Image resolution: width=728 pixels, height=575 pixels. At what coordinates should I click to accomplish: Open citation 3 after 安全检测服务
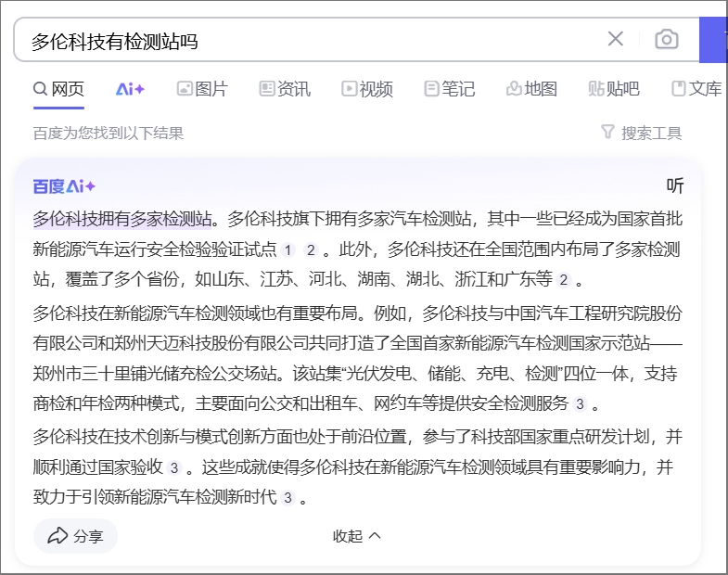(x=580, y=404)
